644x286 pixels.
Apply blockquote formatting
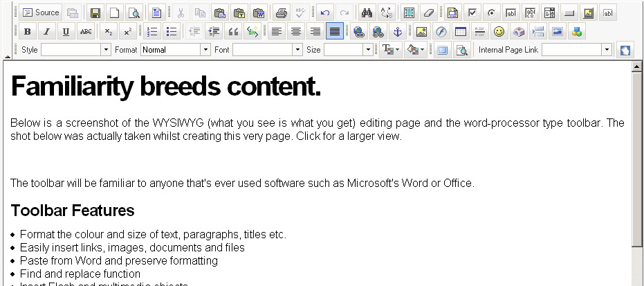(233, 31)
